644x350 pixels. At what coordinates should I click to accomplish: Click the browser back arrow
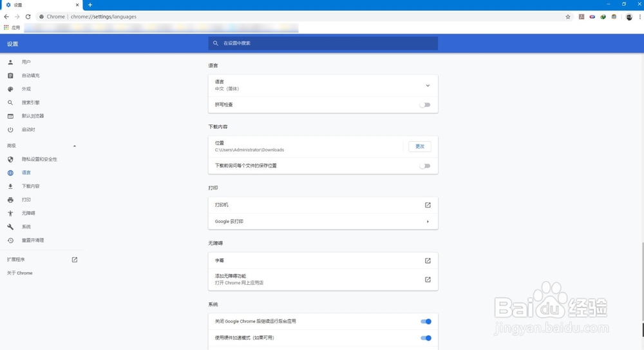pos(6,17)
